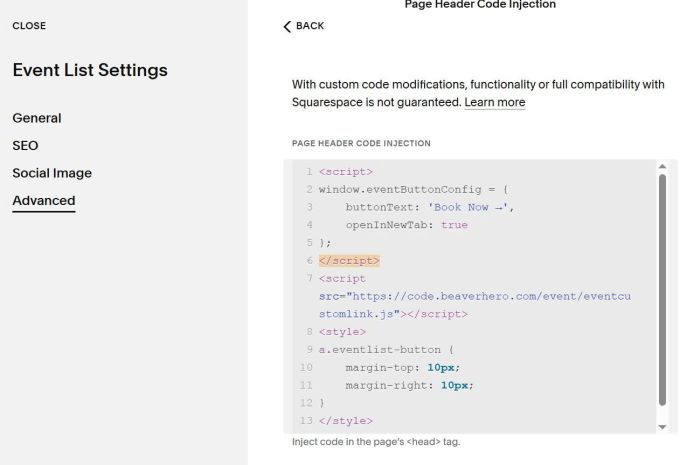Viewport: 700px width, 465px height.
Task: Click the <style> tag on line 8
Action: (342, 332)
